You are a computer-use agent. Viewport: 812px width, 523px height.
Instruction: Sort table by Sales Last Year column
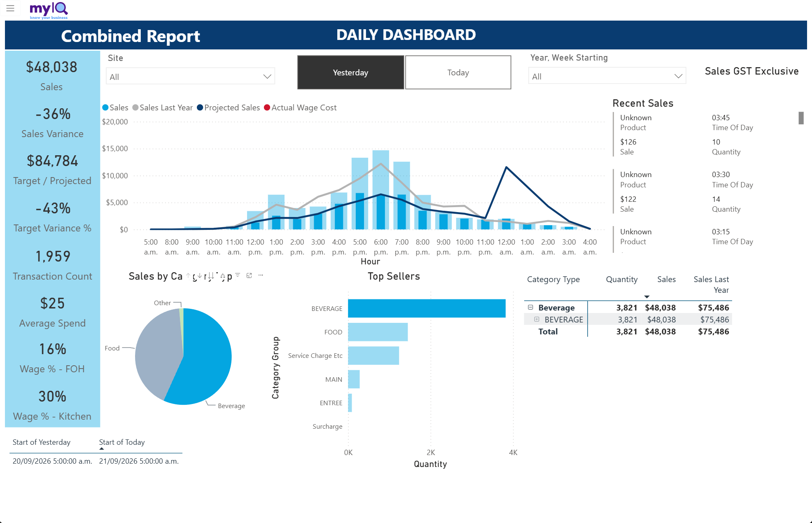(x=711, y=285)
